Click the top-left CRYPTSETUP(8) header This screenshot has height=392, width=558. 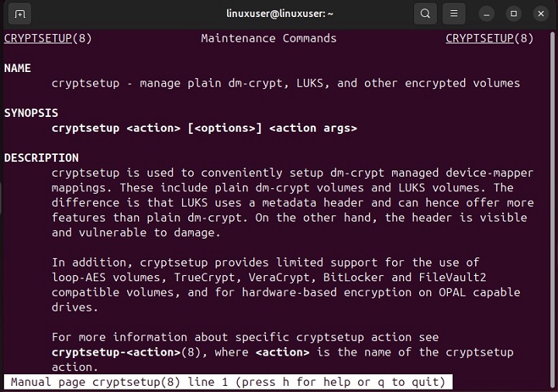pos(48,38)
